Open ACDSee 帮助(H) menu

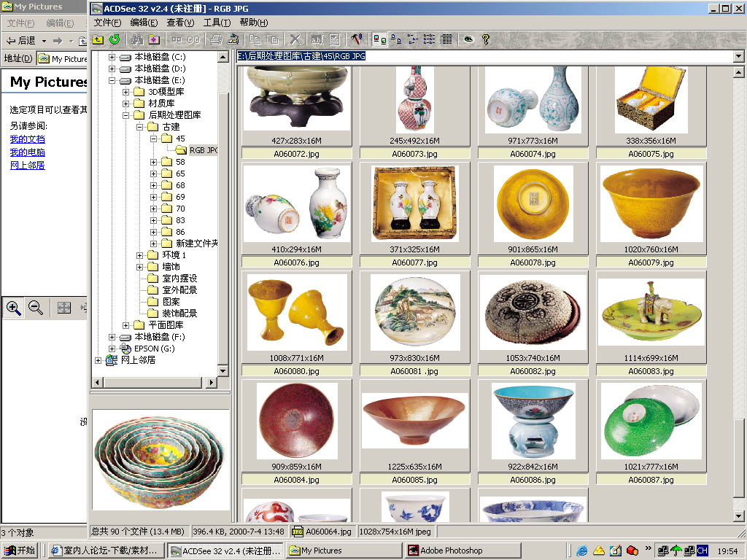(254, 23)
